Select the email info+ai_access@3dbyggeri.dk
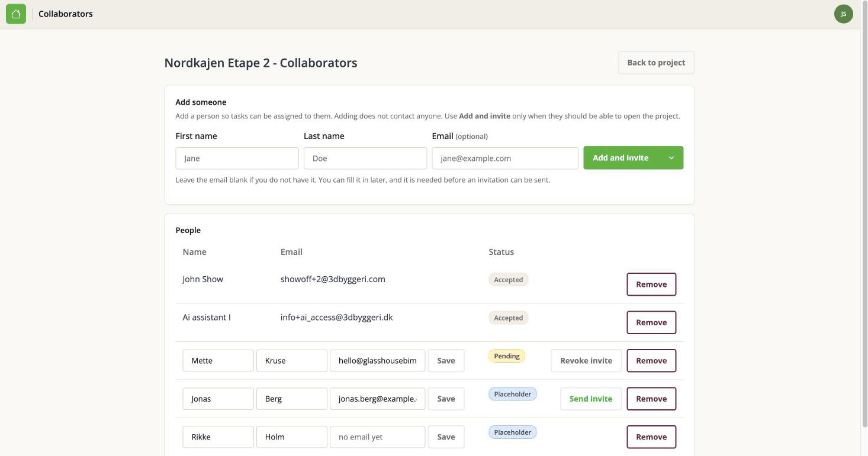 pos(337,317)
